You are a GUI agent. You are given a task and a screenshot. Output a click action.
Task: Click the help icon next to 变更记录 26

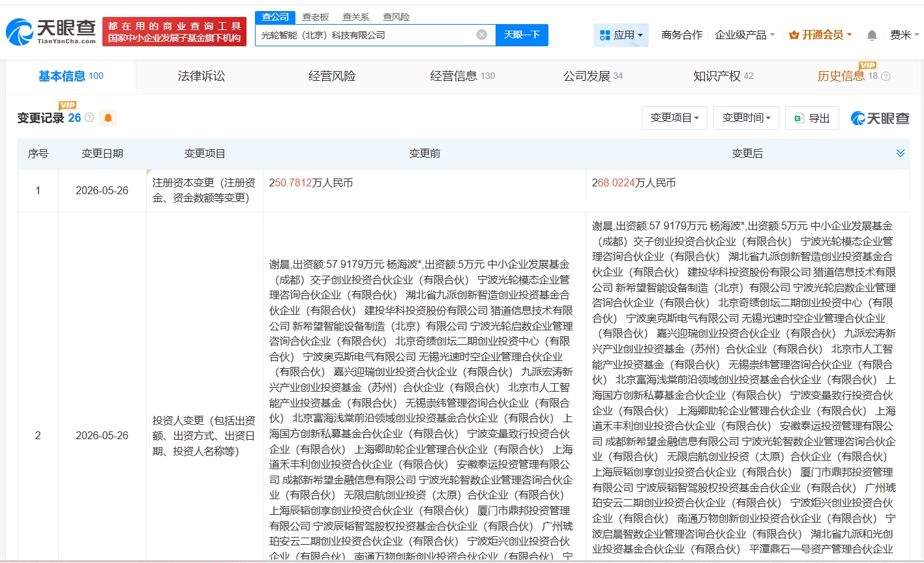89,117
